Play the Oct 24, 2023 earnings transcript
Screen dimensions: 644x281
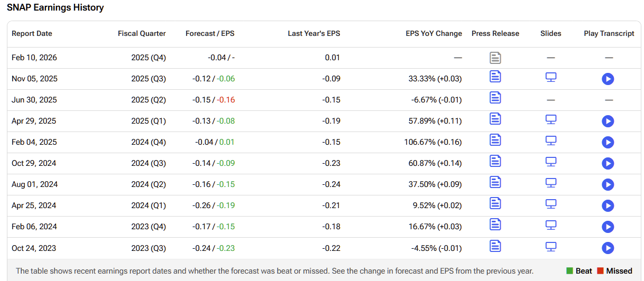tap(608, 248)
